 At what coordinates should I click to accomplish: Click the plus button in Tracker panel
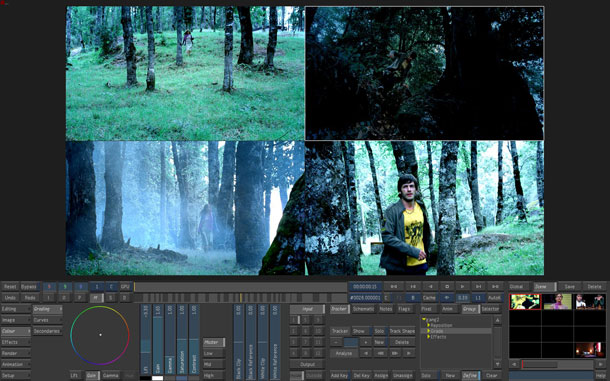[365, 342]
